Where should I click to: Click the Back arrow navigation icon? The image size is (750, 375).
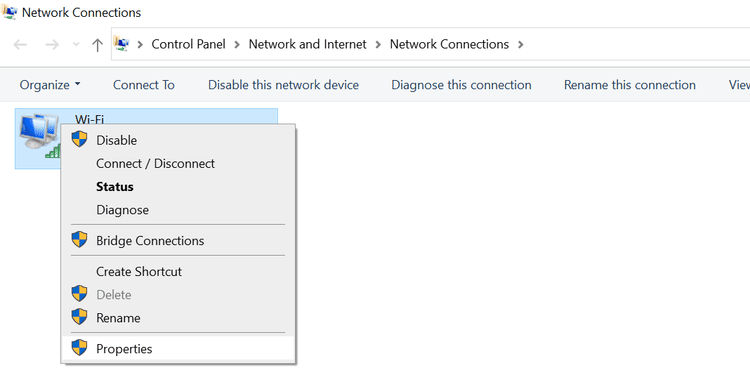pyautogui.click(x=20, y=45)
